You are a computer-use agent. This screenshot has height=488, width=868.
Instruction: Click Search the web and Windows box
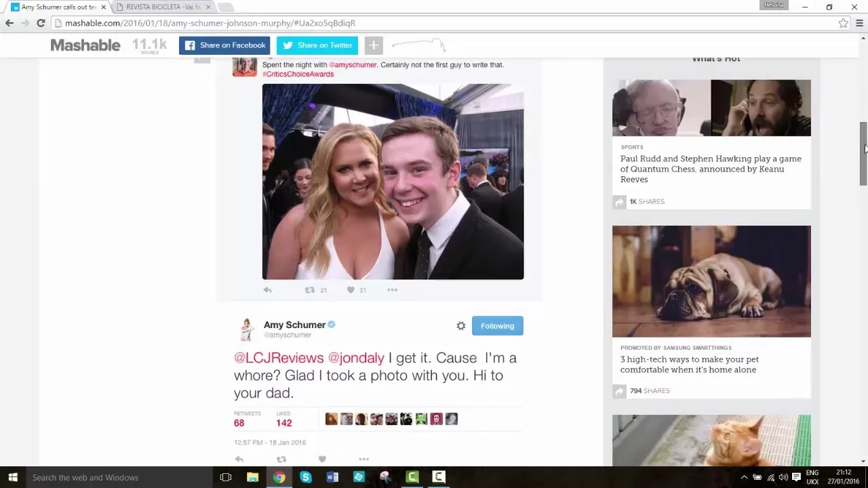click(119, 477)
